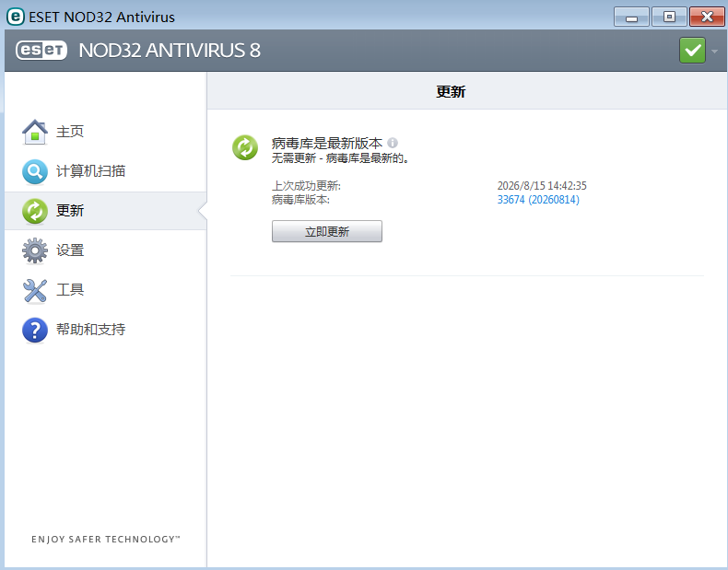Click the computer scan magnifier icon

(35, 171)
